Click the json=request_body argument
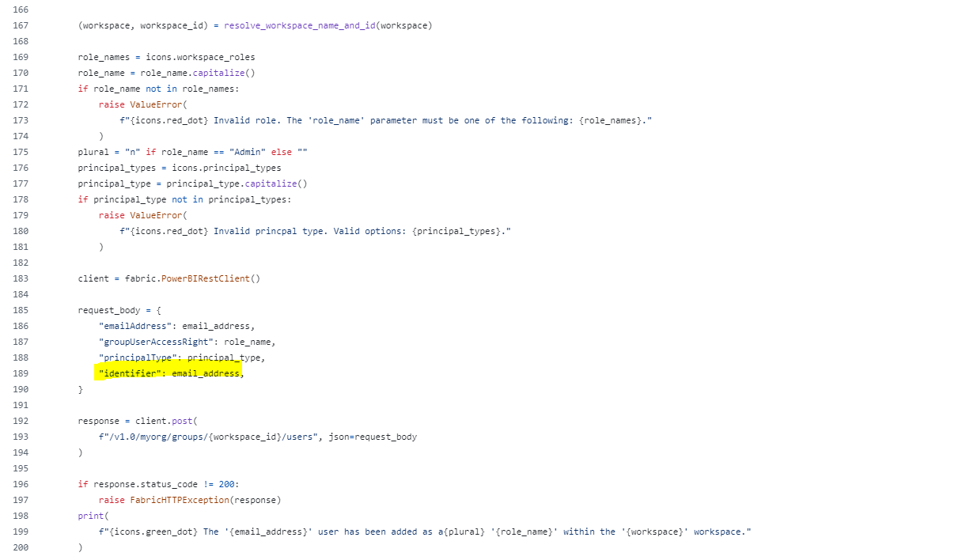 point(373,437)
